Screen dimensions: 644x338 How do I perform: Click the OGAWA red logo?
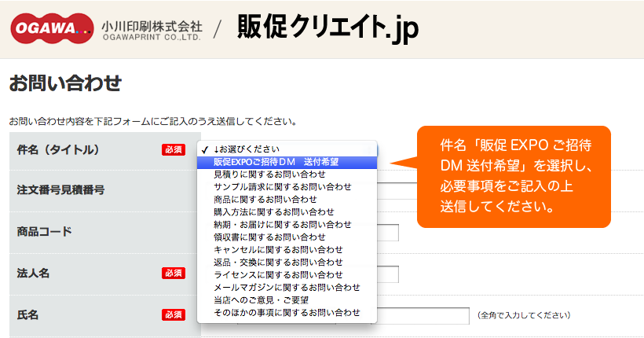52,28
